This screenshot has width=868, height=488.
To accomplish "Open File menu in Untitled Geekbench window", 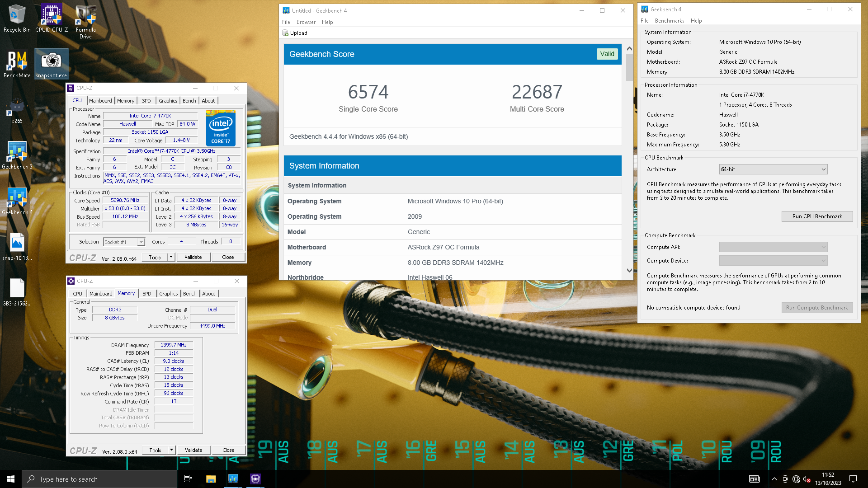I will 286,22.
